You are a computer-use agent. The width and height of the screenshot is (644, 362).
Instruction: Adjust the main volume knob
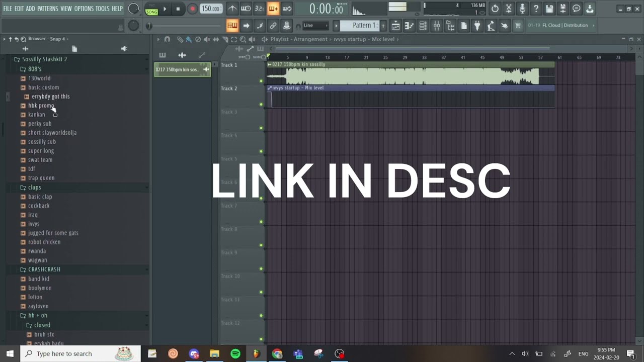(x=133, y=9)
